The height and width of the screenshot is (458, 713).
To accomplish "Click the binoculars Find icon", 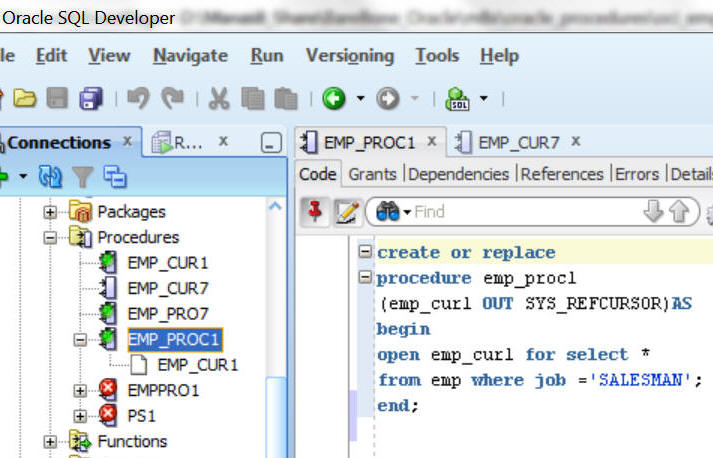I will [x=388, y=212].
